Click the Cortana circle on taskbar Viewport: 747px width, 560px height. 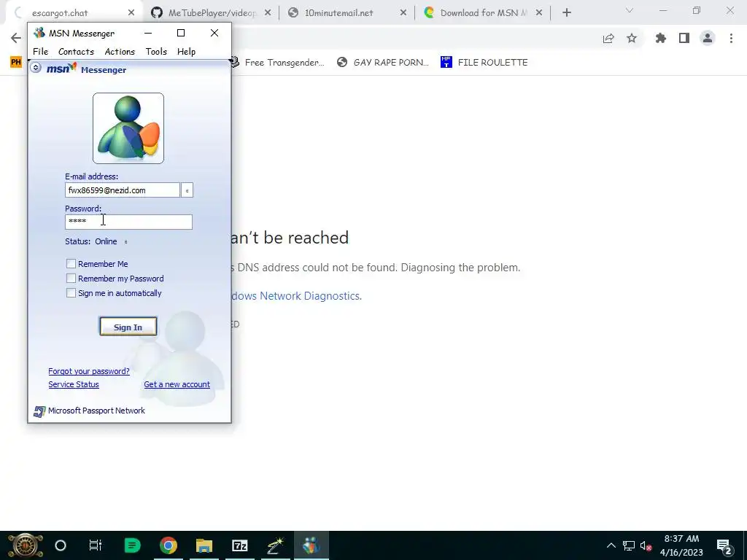(x=61, y=545)
